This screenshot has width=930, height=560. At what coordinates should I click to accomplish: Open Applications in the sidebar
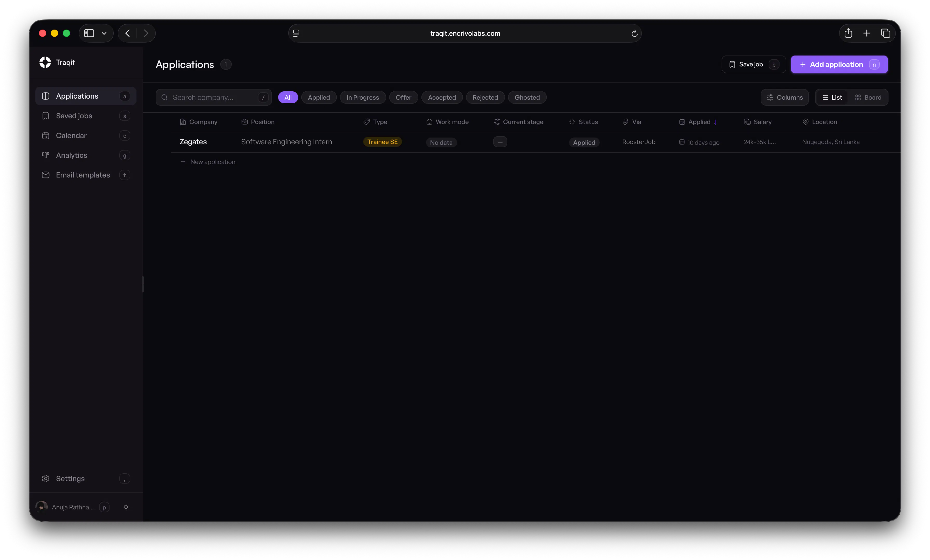coord(86,96)
